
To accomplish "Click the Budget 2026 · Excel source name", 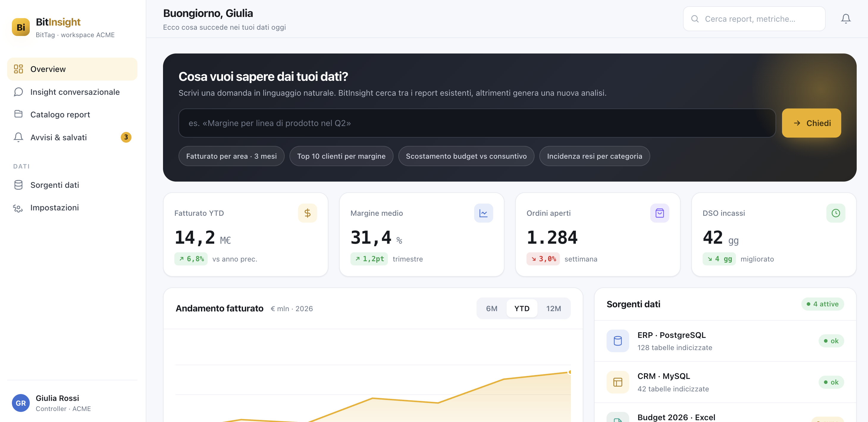I will pos(676,417).
